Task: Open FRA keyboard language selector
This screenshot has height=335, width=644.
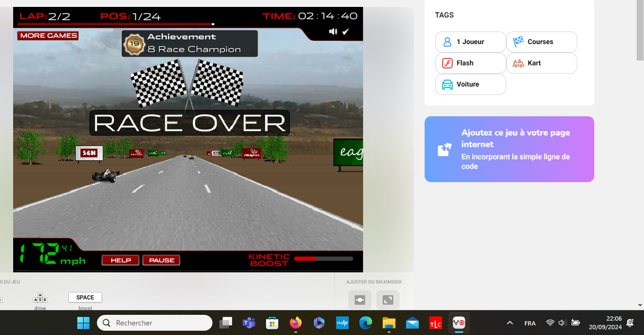Action: tap(530, 323)
